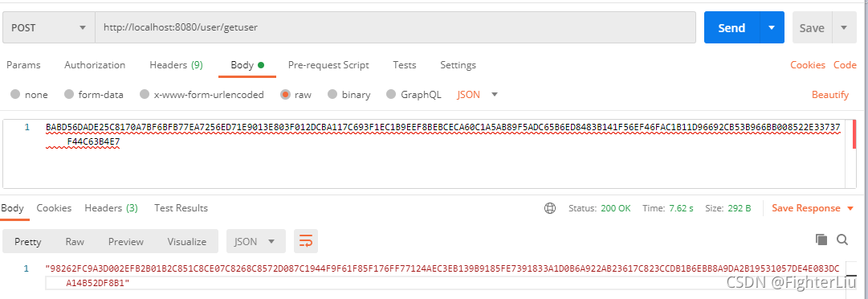
Task: Switch to the response Body tab
Action: [x=12, y=208]
